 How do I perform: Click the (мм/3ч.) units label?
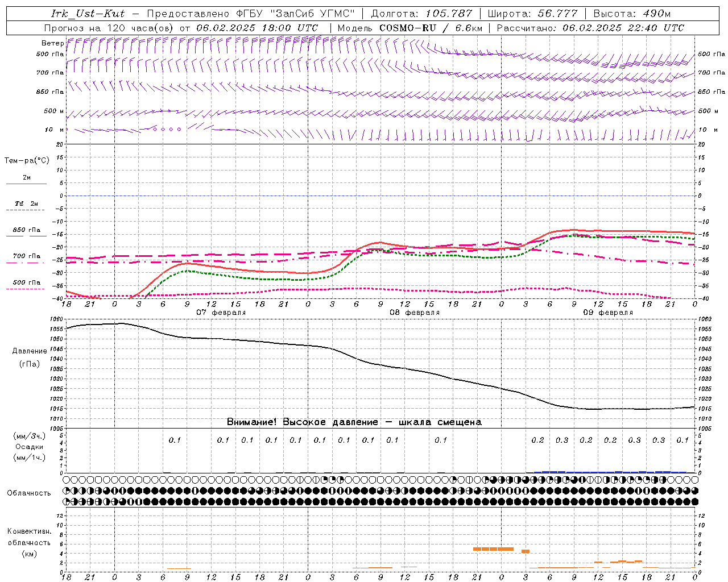tap(29, 436)
